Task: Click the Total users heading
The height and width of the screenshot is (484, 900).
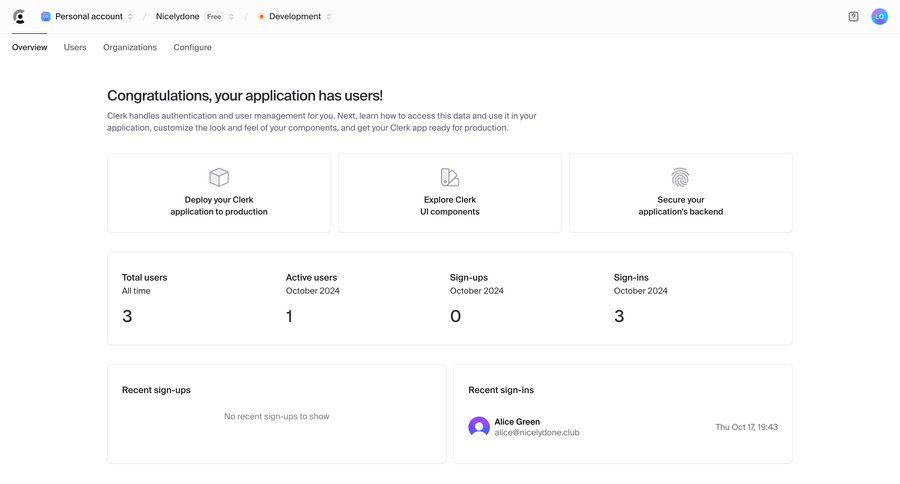Action: [x=144, y=277]
